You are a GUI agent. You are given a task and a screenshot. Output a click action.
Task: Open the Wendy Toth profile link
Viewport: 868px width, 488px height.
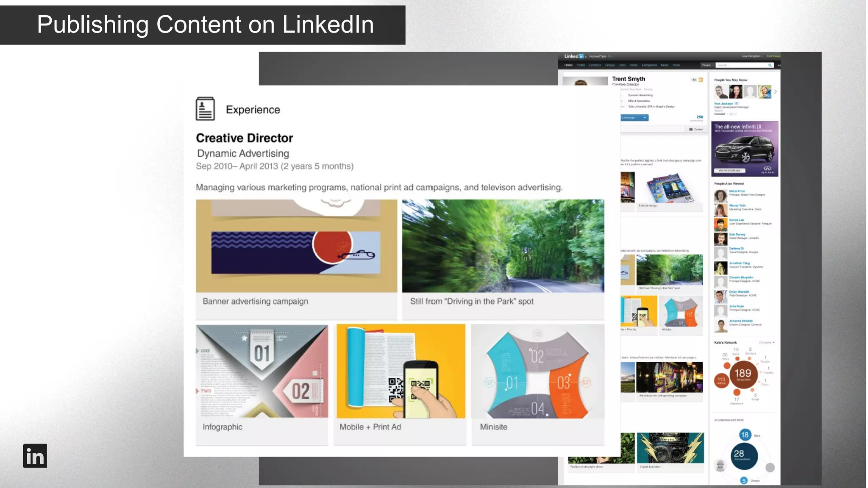click(737, 205)
